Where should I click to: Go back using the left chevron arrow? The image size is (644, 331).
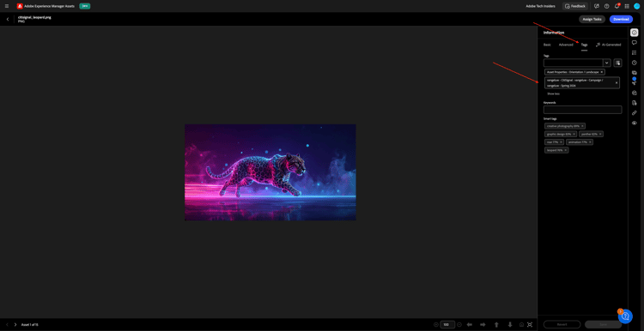click(8, 19)
